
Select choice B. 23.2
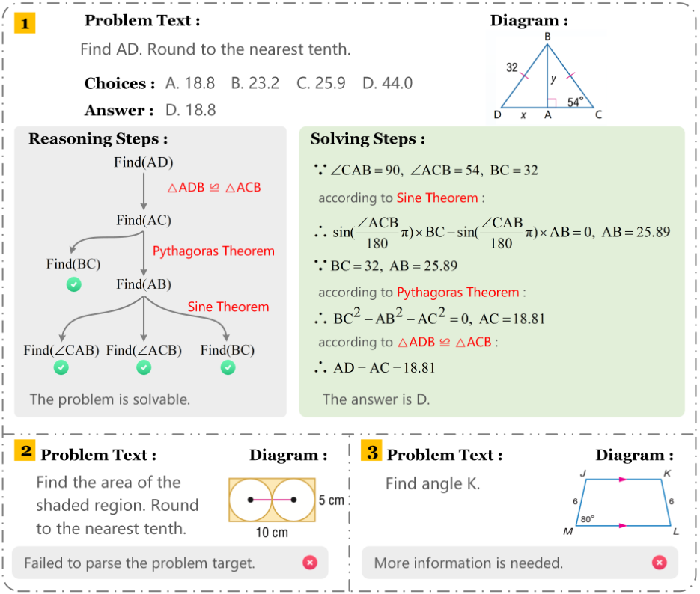point(255,83)
